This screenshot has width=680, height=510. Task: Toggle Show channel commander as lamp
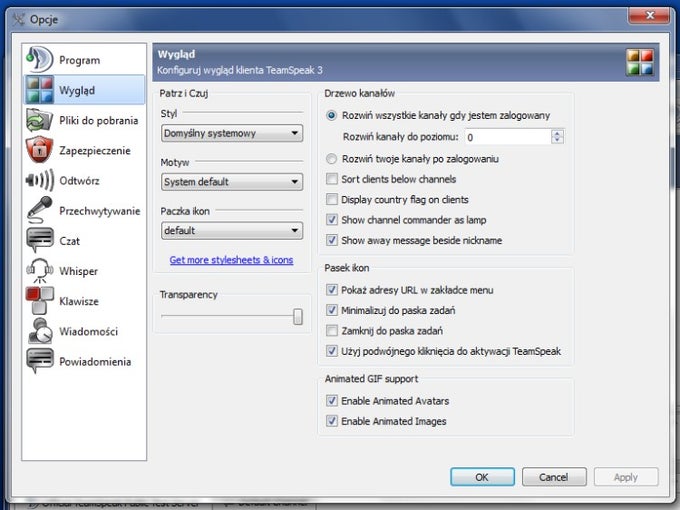click(x=332, y=219)
